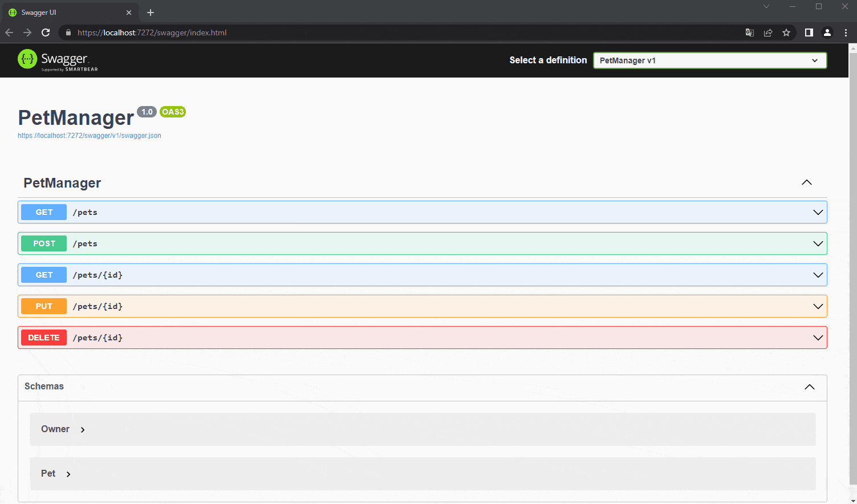Viewport: 857px width, 504px height.
Task: View site info via padlock icon
Action: 68,32
